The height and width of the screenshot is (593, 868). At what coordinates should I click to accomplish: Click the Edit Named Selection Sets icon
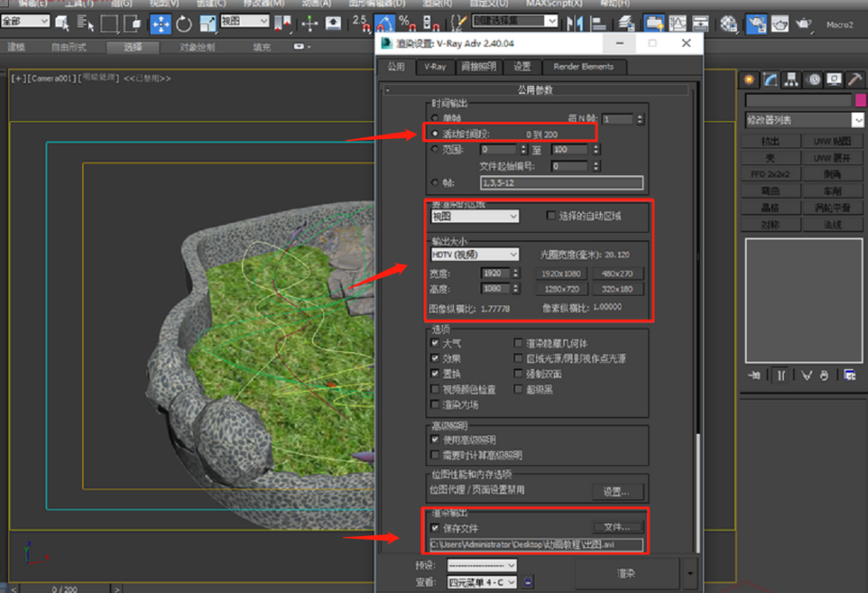pyautogui.click(x=459, y=22)
